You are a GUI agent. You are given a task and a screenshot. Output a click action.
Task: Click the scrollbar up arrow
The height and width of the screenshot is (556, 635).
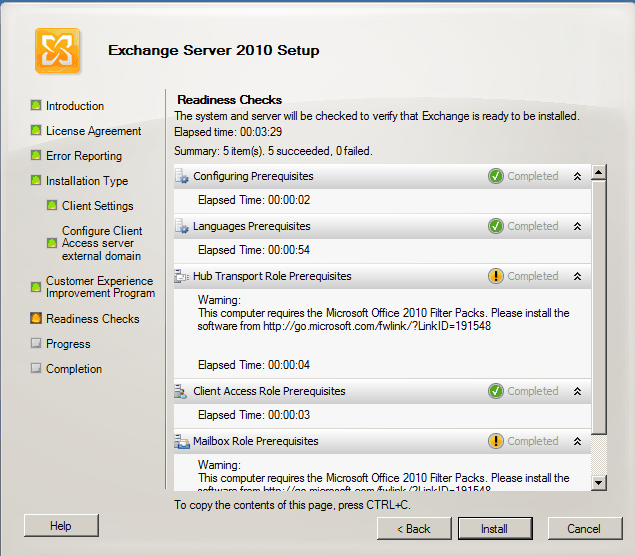coord(599,173)
